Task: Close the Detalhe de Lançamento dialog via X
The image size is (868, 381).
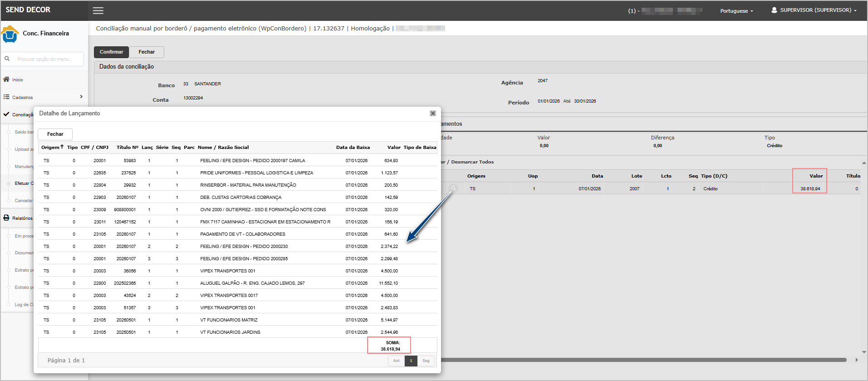Action: [x=433, y=114]
